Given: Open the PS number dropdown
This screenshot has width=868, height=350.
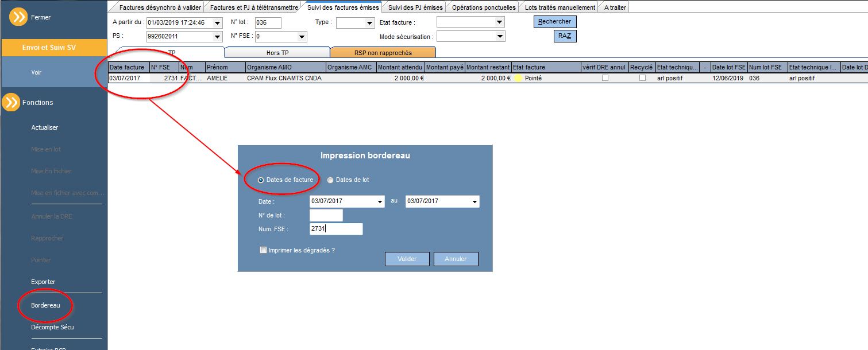Looking at the screenshot, I should (184, 37).
